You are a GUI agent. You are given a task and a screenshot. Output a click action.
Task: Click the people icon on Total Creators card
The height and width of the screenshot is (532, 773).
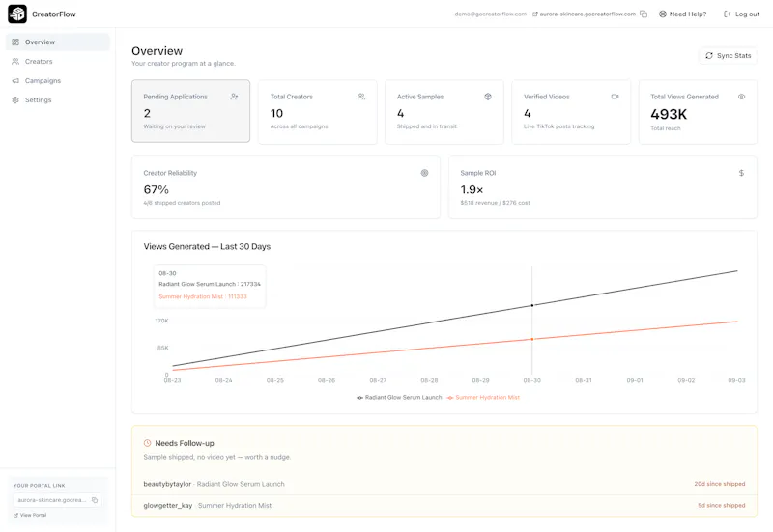361,97
